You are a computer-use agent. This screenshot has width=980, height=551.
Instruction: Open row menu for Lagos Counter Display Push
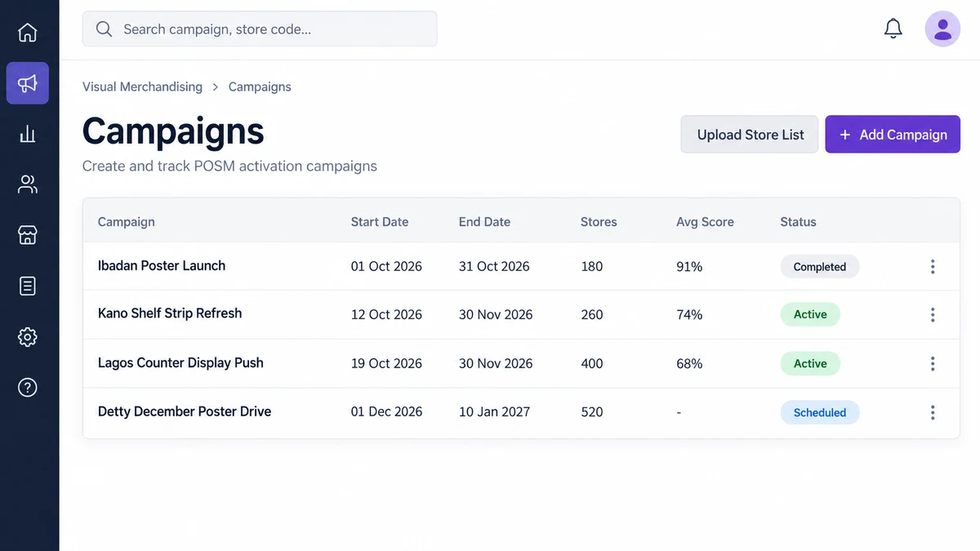tap(933, 364)
